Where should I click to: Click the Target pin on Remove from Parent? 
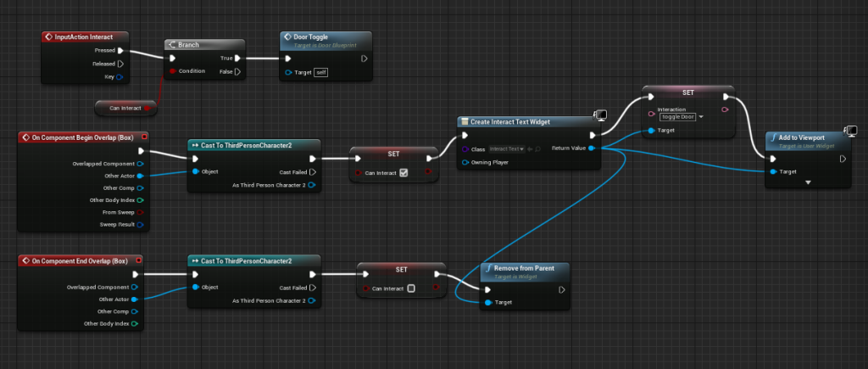pyautogui.click(x=487, y=302)
